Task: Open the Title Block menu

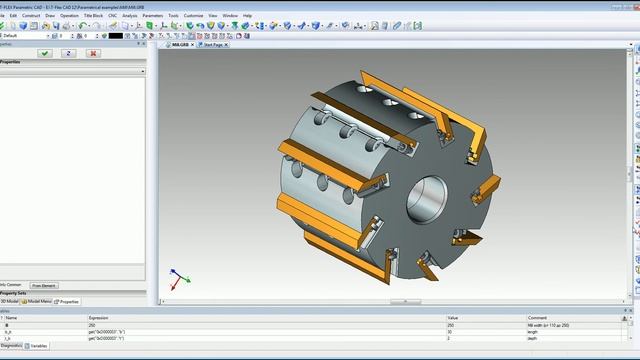Action: [93, 16]
